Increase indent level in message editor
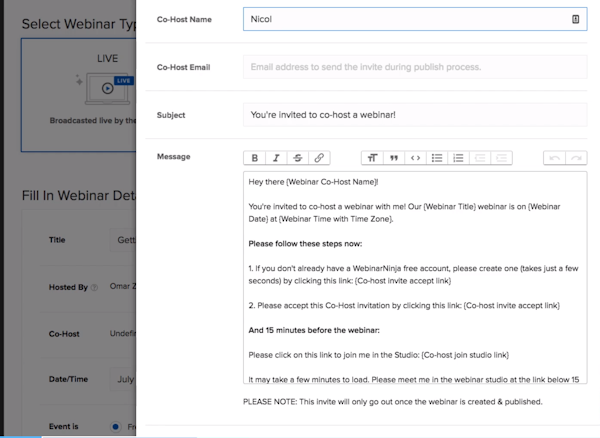This screenshot has width=600, height=438. (x=502, y=158)
